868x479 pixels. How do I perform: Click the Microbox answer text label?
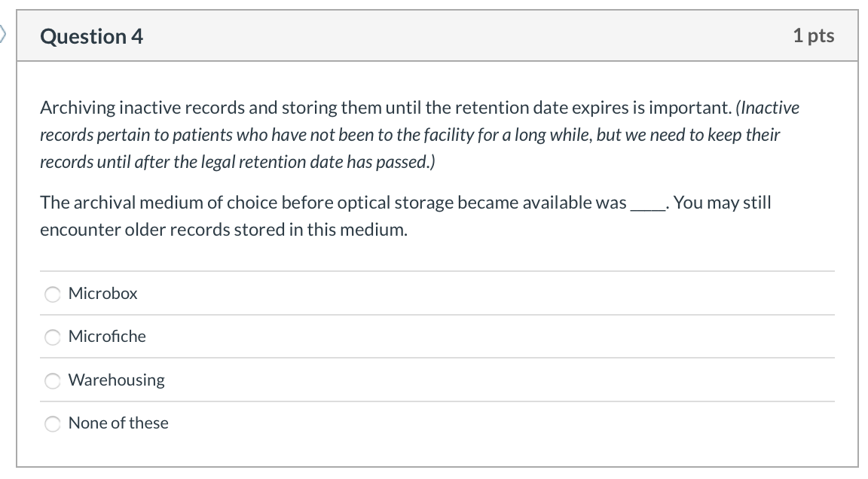coord(102,294)
